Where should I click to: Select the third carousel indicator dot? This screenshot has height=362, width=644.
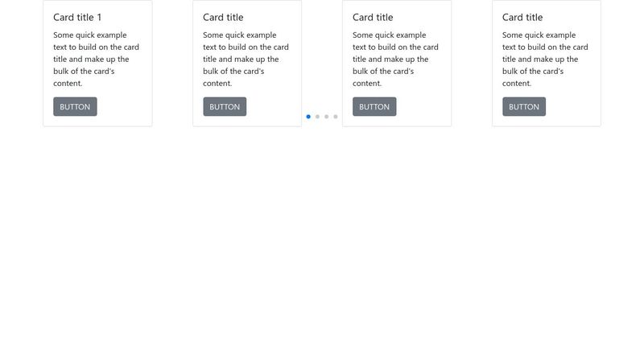pos(326,117)
